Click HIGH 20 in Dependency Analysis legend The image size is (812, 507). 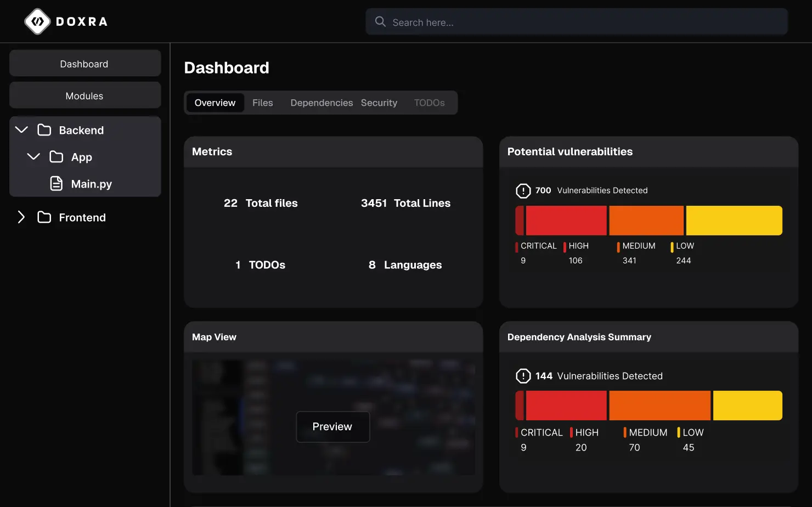click(584, 440)
